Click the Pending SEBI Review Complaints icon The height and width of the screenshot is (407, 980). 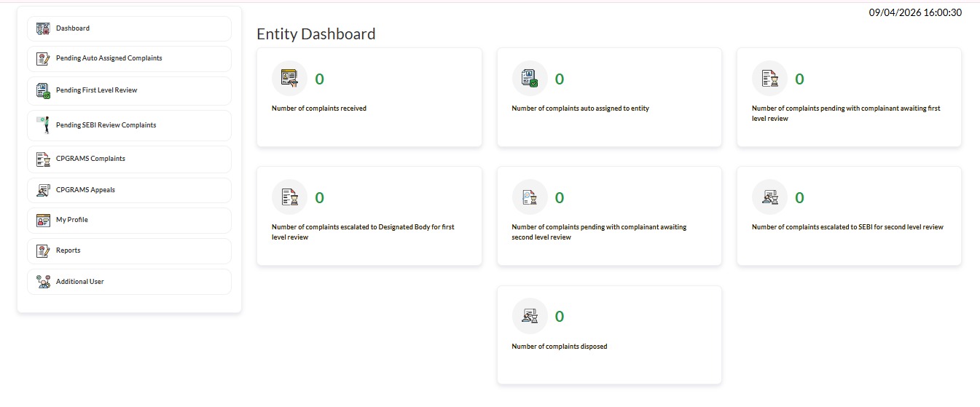click(x=43, y=125)
